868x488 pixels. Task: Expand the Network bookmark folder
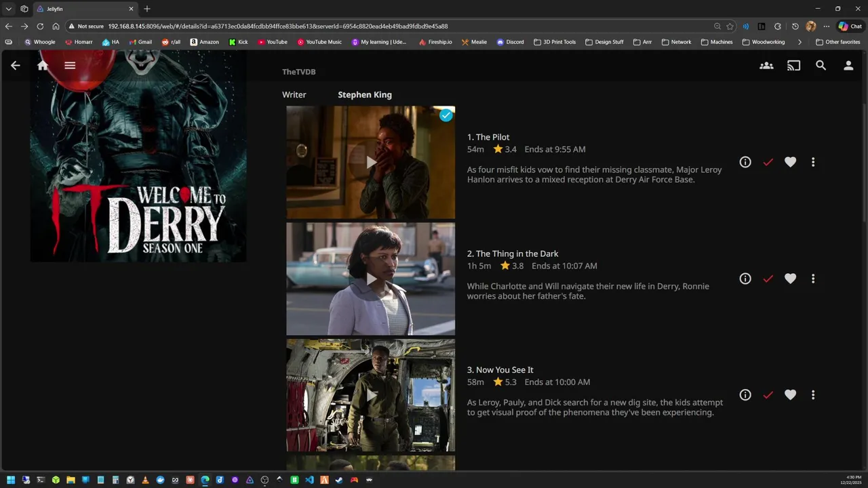click(x=676, y=42)
